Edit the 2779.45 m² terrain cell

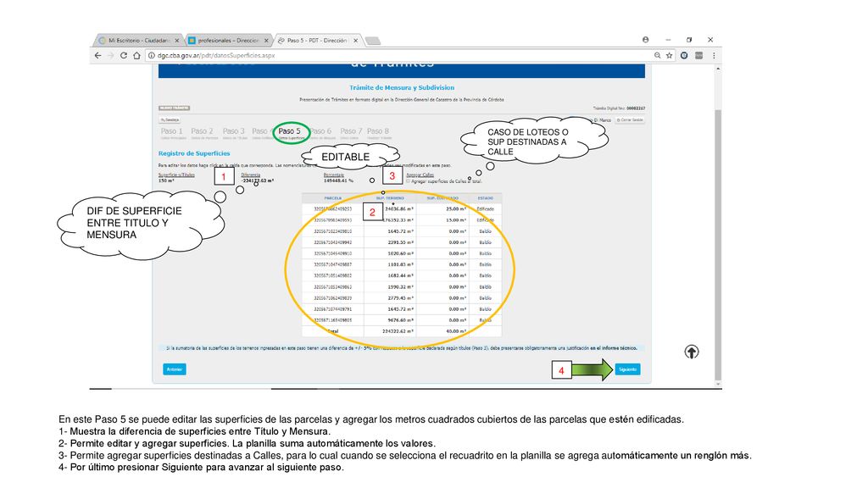[x=390, y=298]
